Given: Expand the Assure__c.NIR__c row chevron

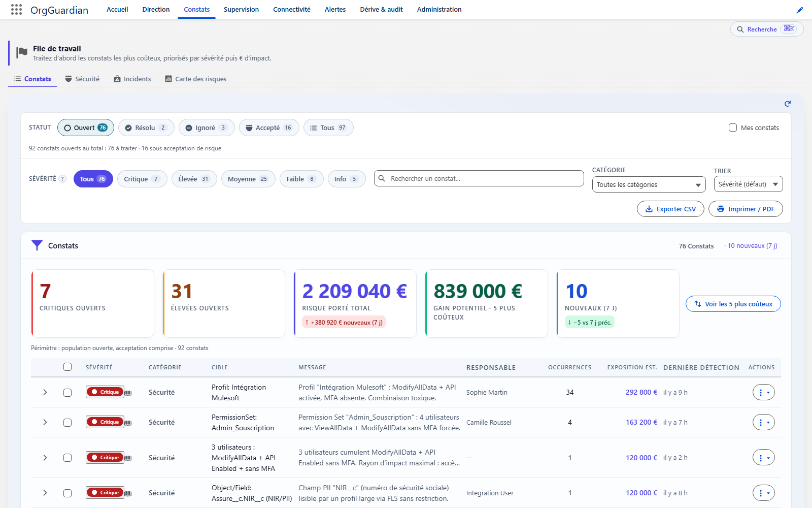Looking at the screenshot, I should pos(45,493).
